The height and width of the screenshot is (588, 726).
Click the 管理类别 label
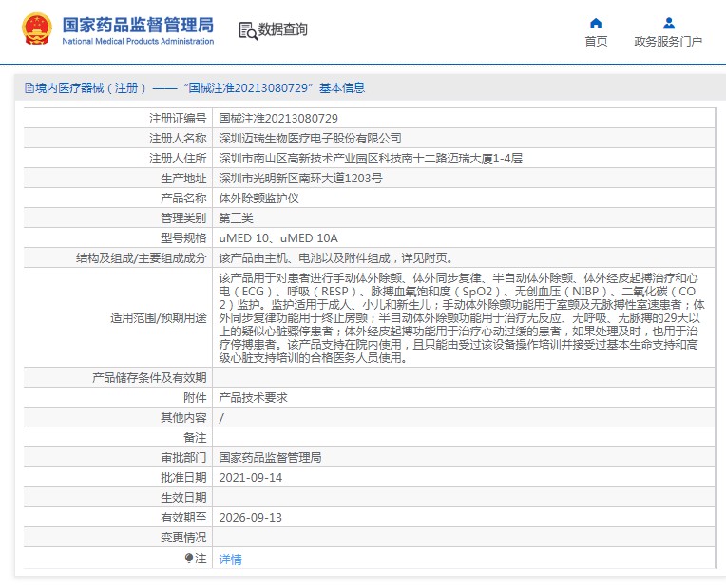(x=183, y=218)
